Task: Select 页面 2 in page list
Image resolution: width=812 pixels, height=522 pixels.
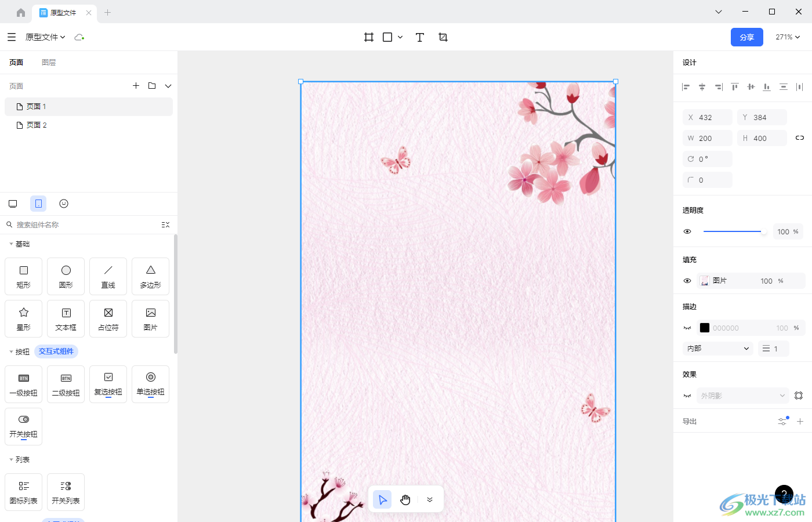Action: click(x=89, y=125)
